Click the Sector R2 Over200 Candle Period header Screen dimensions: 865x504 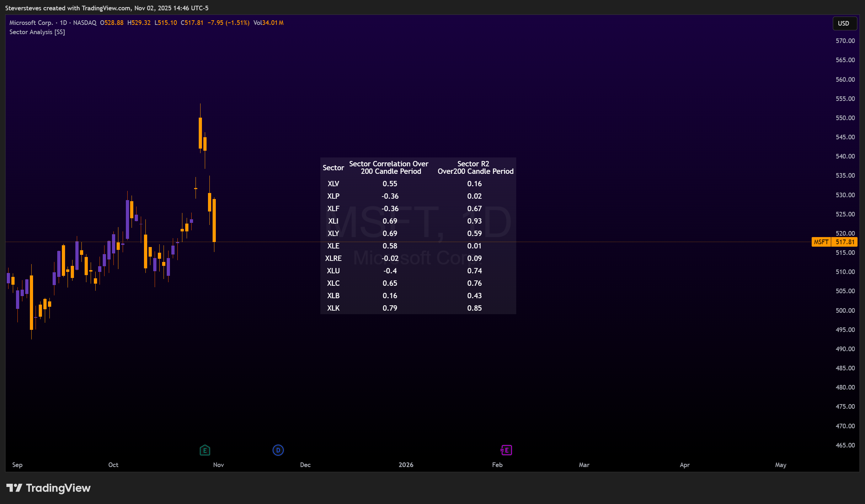click(x=475, y=167)
